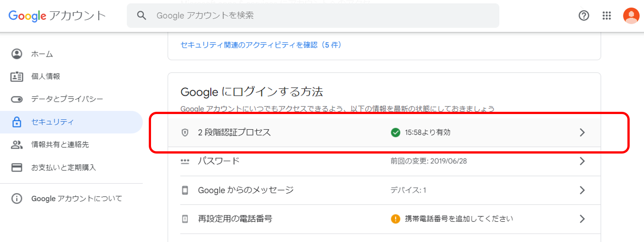
Task: Click the 再設定用の電話番号 device icon
Action: (x=185, y=219)
